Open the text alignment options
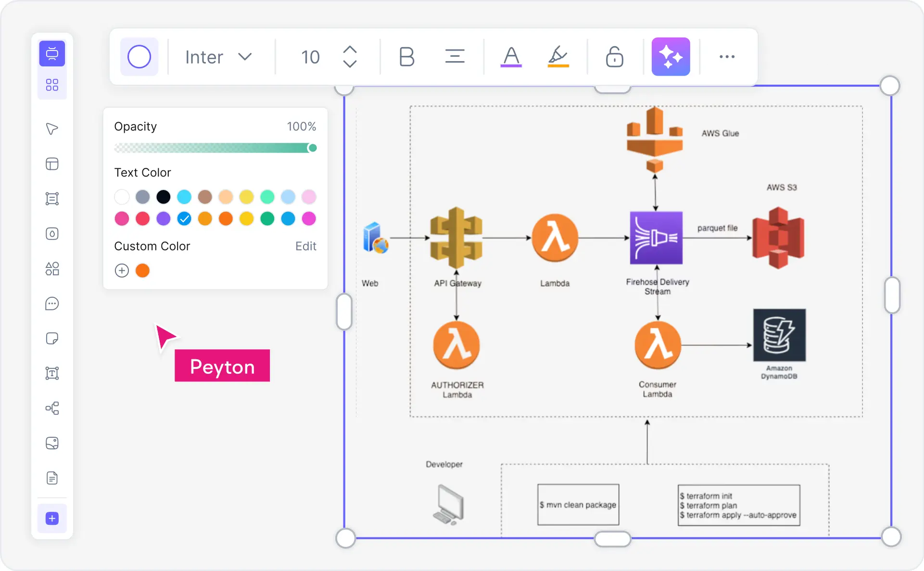This screenshot has height=571, width=924. click(455, 57)
